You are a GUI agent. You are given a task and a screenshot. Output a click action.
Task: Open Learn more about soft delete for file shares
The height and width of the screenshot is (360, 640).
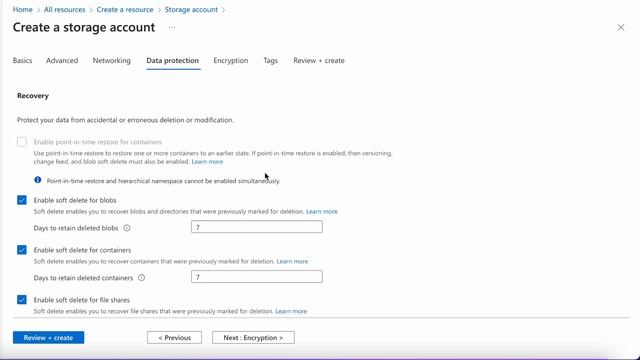coord(291,311)
